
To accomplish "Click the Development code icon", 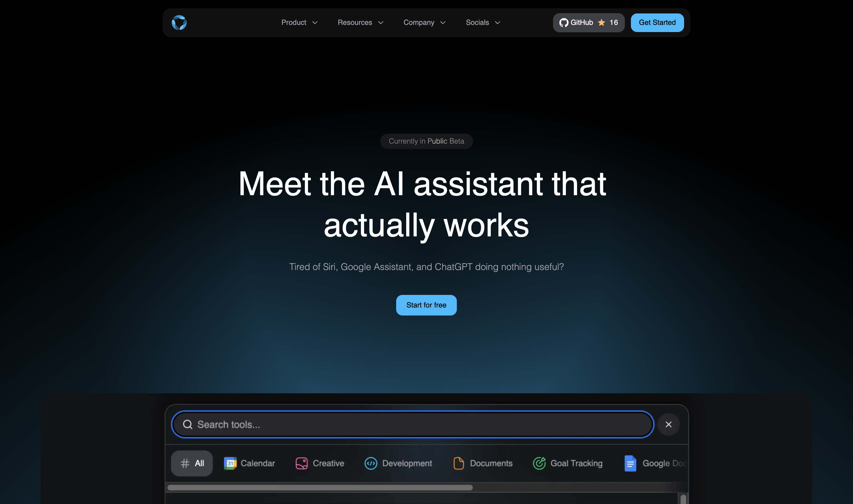I will click(370, 463).
